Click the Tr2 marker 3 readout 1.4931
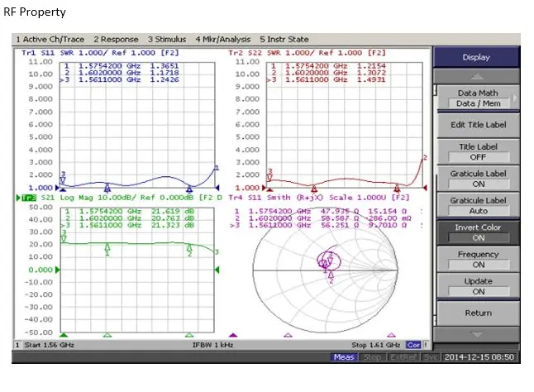534x392 pixels. pos(371,79)
